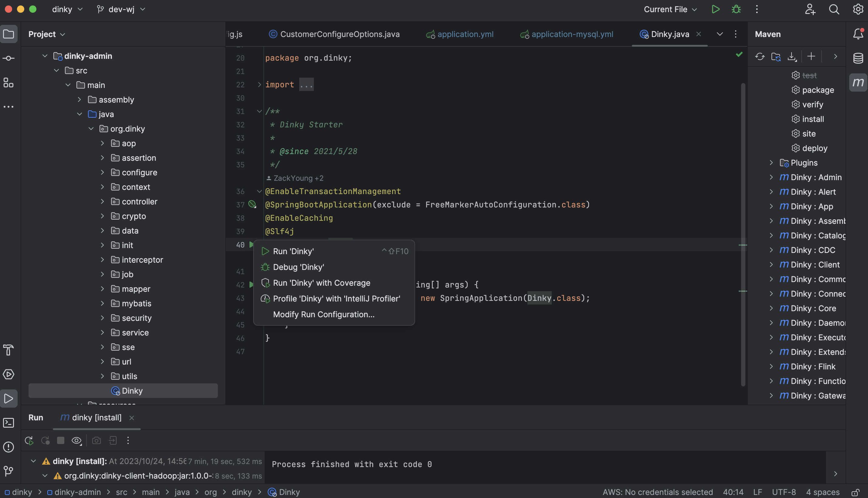
Task: Reload all Maven projects
Action: click(x=760, y=56)
